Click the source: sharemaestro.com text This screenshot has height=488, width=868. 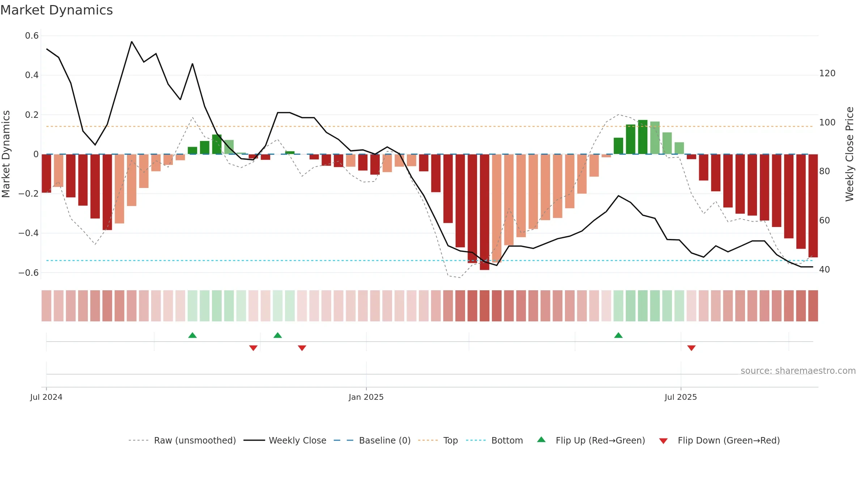[x=798, y=371]
